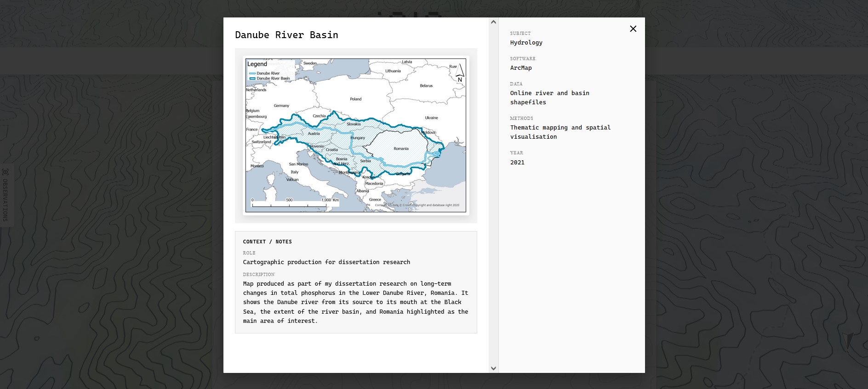
Task: Click the ROLE field label
Action: click(249, 253)
